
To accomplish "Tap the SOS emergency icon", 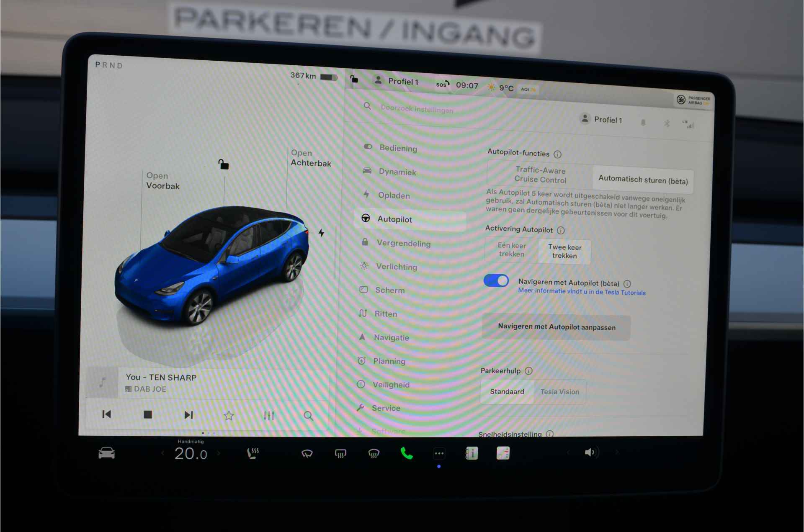I will 443,84.
